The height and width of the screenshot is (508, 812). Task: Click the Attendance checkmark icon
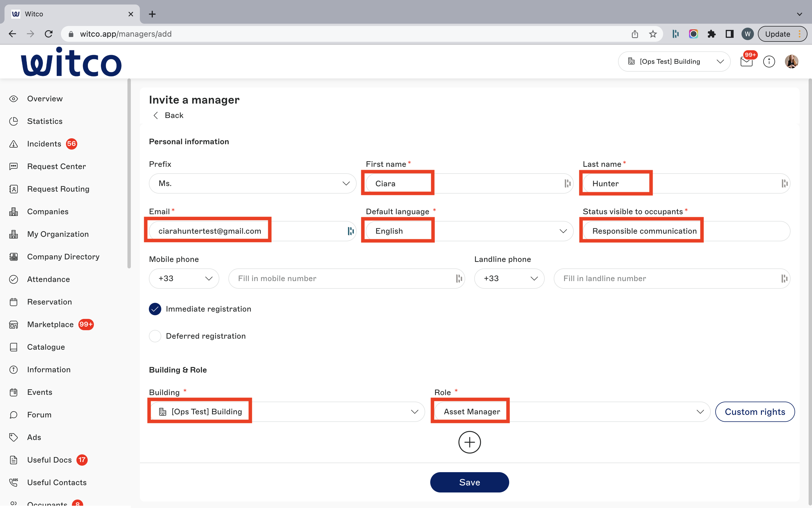pos(14,279)
